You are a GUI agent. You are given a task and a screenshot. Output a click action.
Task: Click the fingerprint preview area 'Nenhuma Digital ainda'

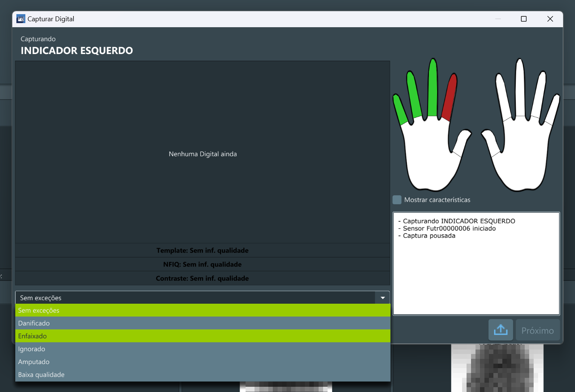click(x=203, y=152)
